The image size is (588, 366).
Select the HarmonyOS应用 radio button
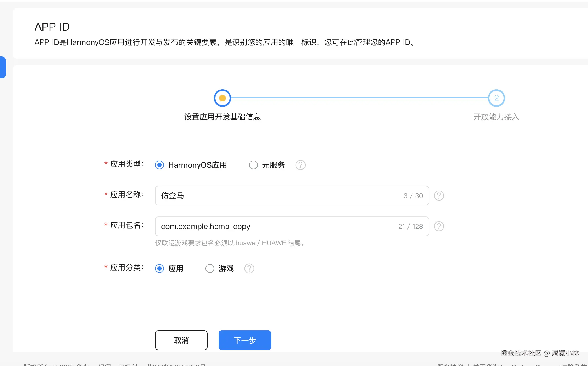(159, 165)
